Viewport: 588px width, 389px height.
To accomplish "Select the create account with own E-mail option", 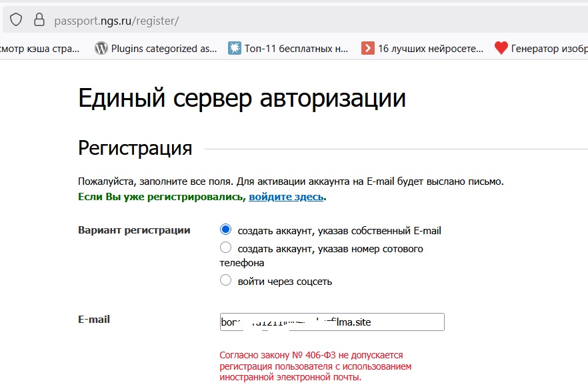I will pyautogui.click(x=225, y=230).
